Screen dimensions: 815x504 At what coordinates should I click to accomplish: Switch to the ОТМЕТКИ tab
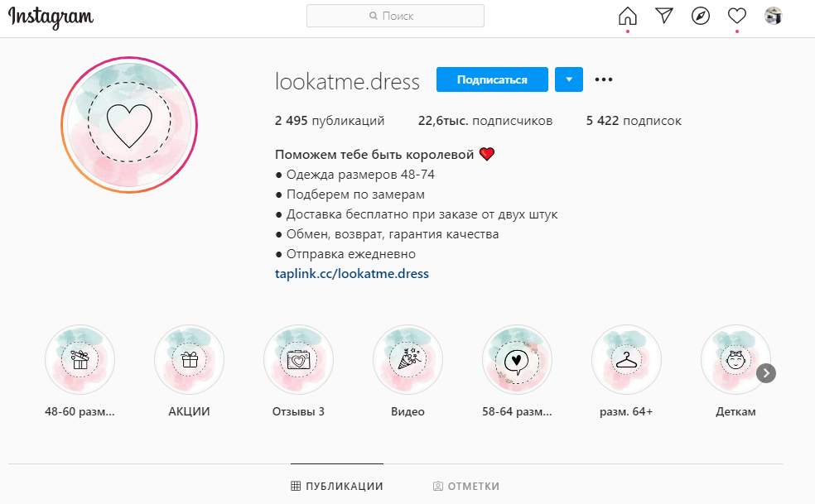[466, 487]
